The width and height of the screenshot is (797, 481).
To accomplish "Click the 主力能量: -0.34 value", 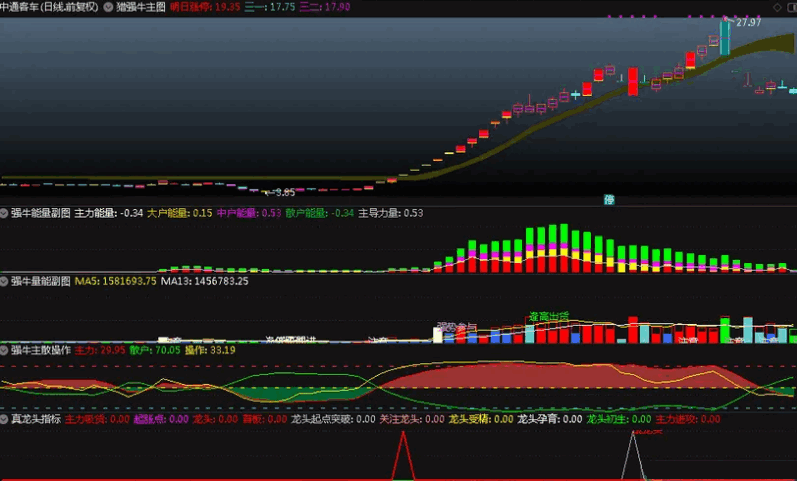I will coord(109,213).
